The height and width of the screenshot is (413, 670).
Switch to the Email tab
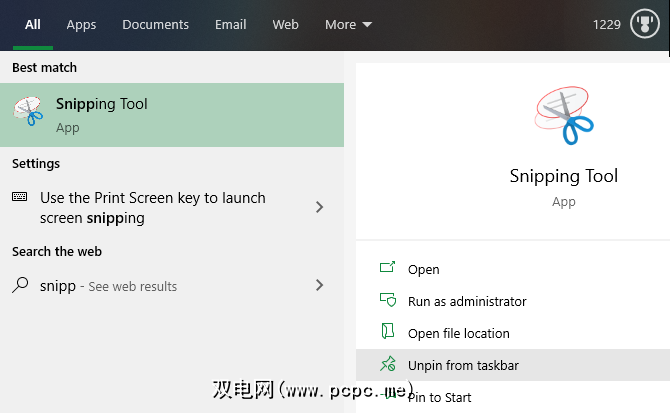(230, 25)
